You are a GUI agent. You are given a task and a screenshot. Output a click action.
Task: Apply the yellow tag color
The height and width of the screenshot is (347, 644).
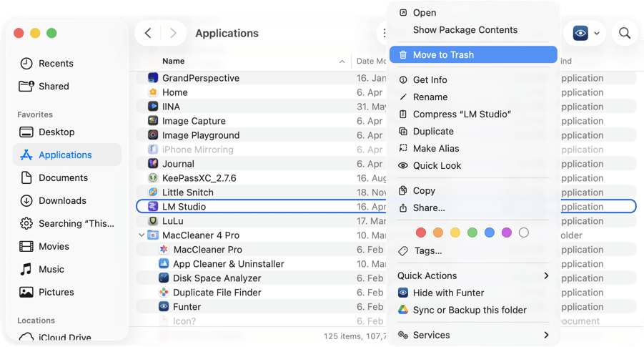[455, 233]
